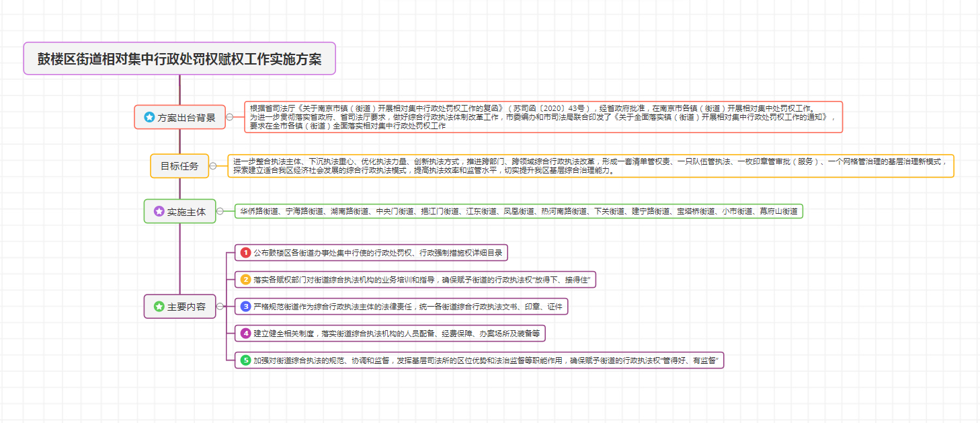Click the blue star icon on 方案出台背景
Screen dimensions: 980x423
149,118
